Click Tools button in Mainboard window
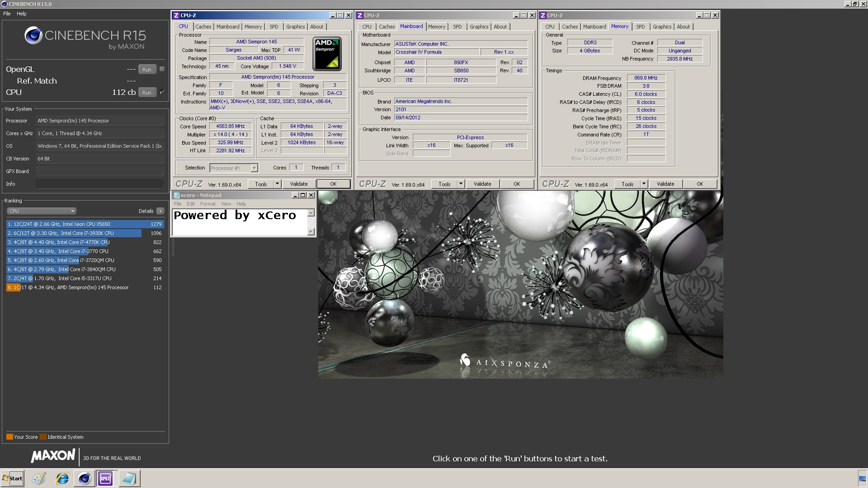The height and width of the screenshot is (488, 868). coord(444,184)
